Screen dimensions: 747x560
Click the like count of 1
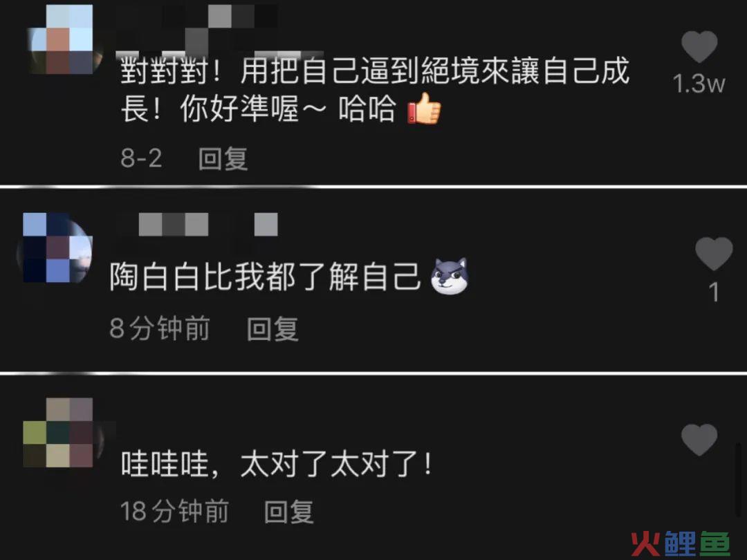click(x=714, y=292)
